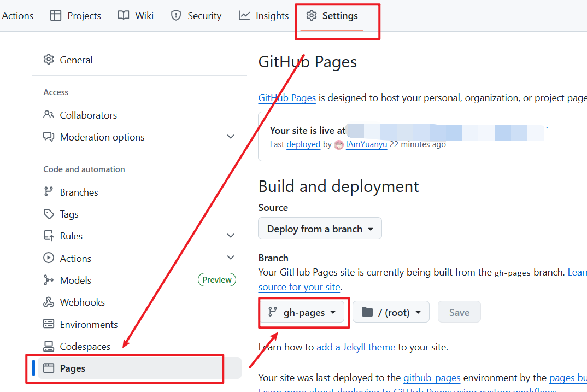587x392 pixels.
Task: Expand the Rules section chevron
Action: click(231, 236)
